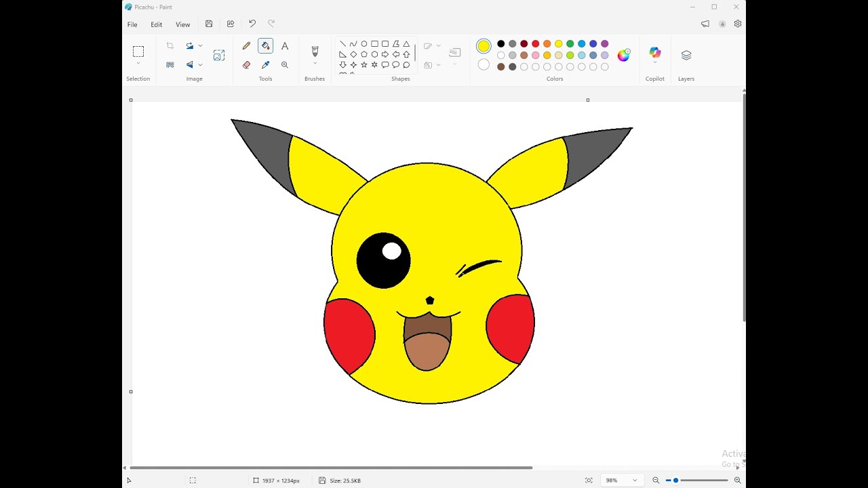Open Paint settings gear
Image resolution: width=868 pixels, height=488 pixels.
pyautogui.click(x=738, y=24)
